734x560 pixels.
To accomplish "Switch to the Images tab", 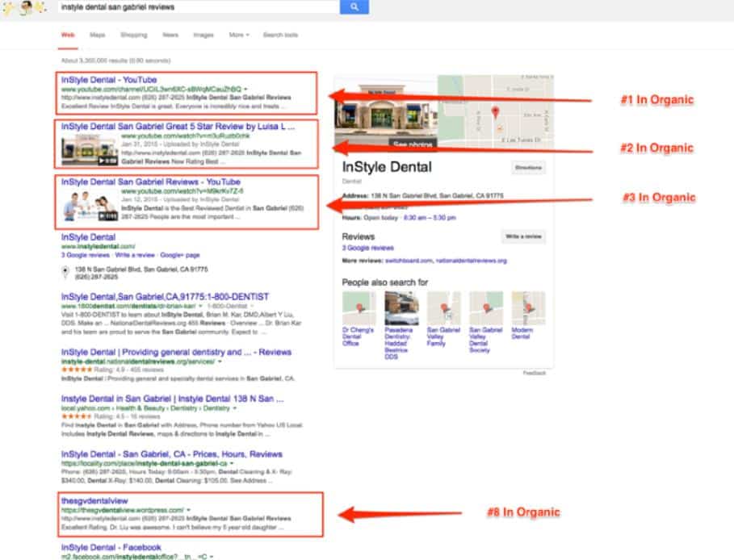I will coord(203,35).
